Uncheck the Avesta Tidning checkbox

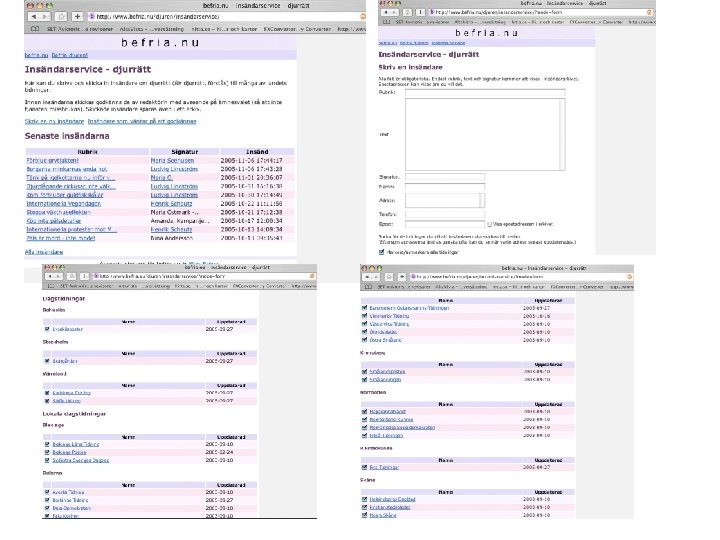point(47,492)
